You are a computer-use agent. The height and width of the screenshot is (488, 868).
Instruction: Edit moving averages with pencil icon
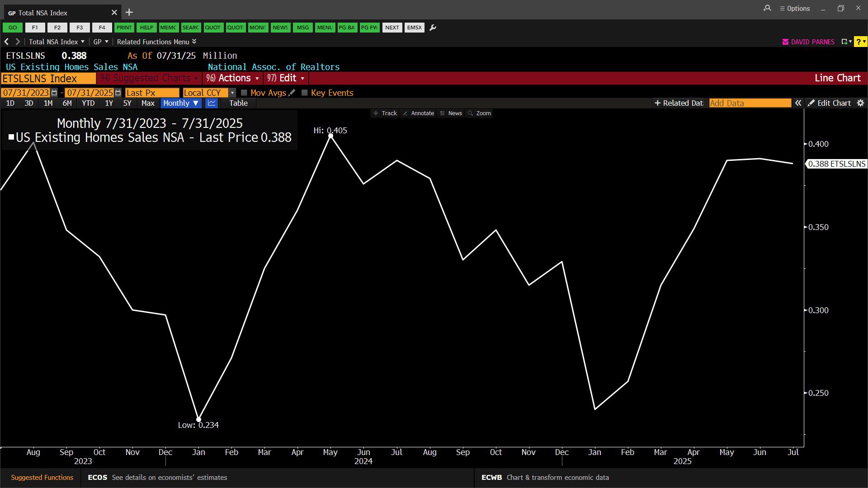point(292,93)
